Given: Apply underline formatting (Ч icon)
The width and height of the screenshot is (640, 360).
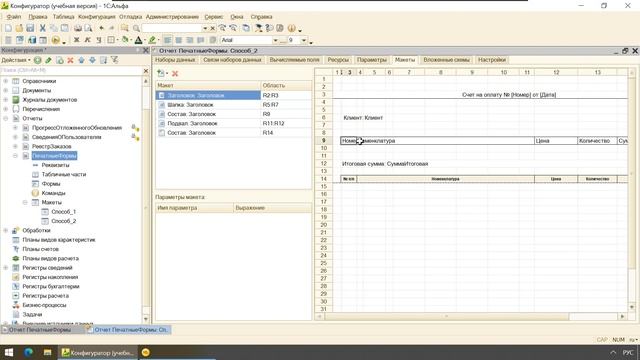Looking at the screenshot, I should point(98,40).
